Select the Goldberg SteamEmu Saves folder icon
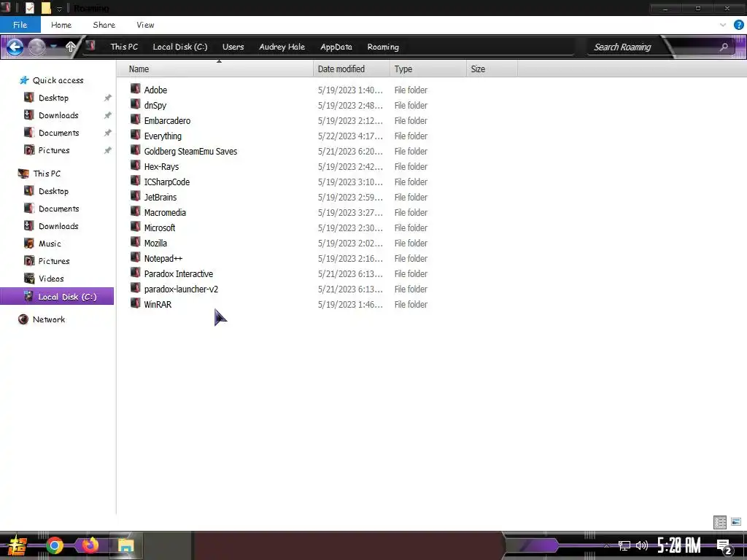Screen dimensions: 747x560 click(136, 150)
